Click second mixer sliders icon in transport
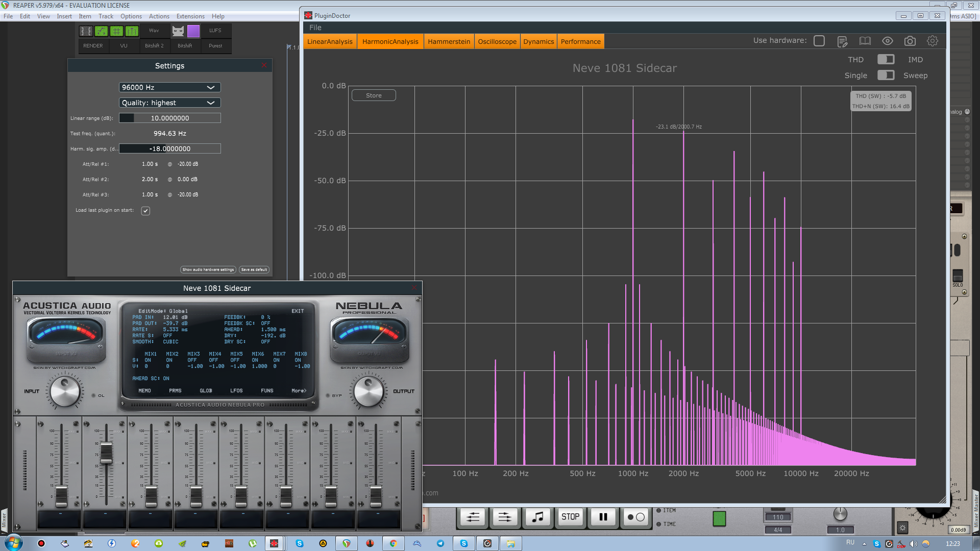Image resolution: width=980 pixels, height=551 pixels. 505,517
